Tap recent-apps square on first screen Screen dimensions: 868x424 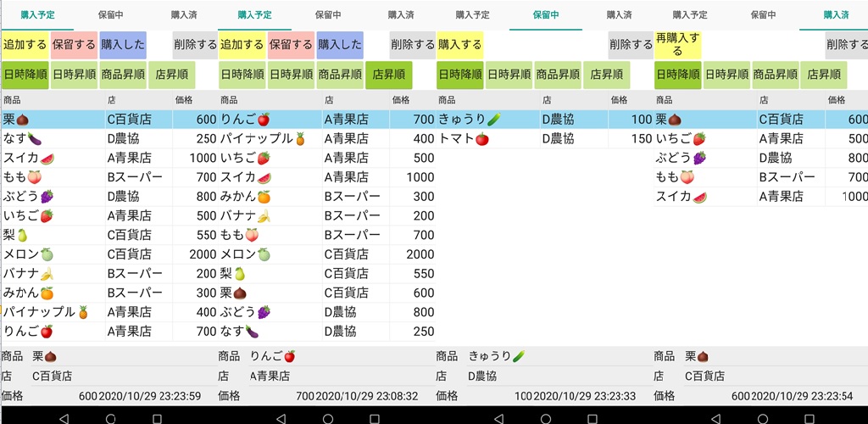point(157,418)
